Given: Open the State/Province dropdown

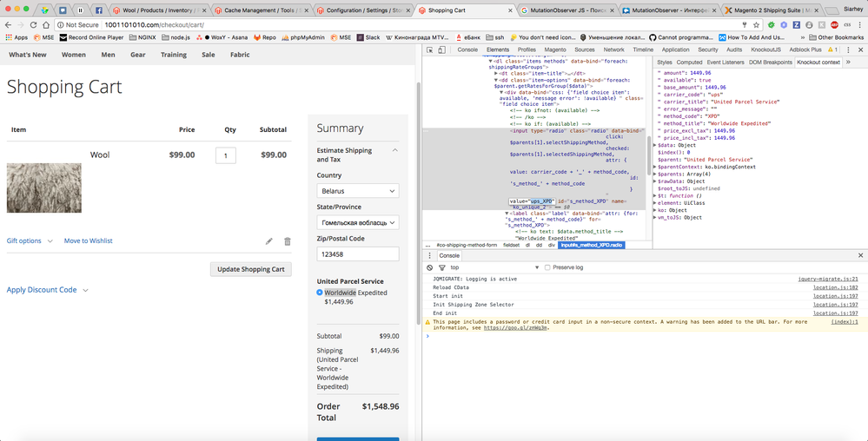Looking at the screenshot, I should pyautogui.click(x=357, y=223).
